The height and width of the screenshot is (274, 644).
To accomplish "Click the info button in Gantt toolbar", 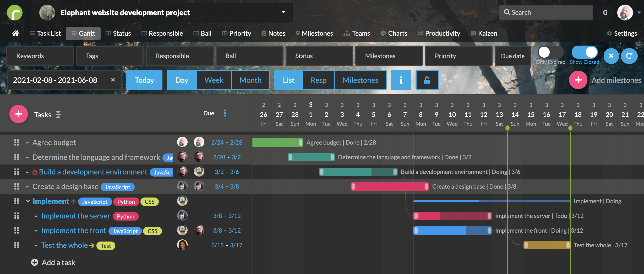I will [x=401, y=80].
